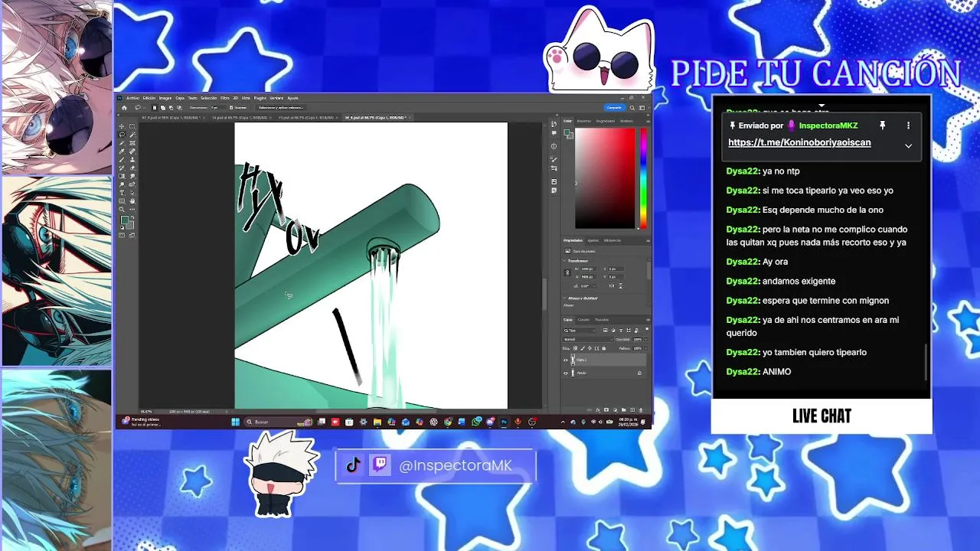Screen dimensions: 980x551
Task: Hide the Capa 1 layer
Action: point(566,360)
